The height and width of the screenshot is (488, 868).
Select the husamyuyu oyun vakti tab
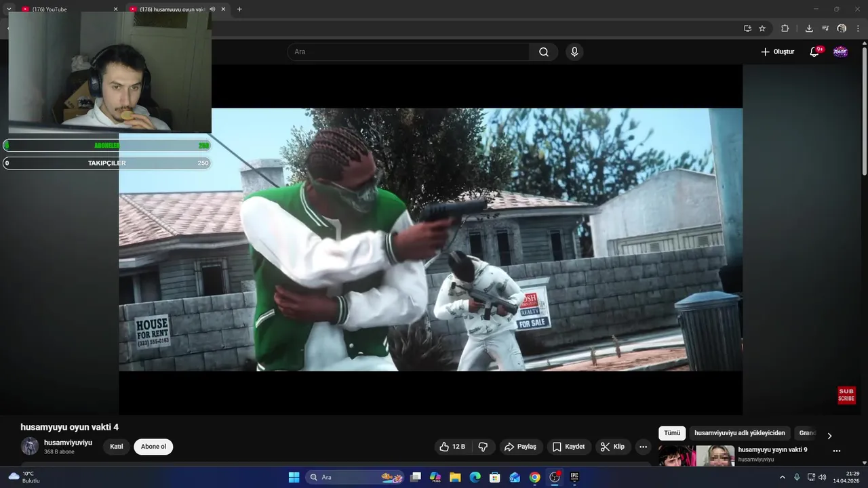click(173, 9)
